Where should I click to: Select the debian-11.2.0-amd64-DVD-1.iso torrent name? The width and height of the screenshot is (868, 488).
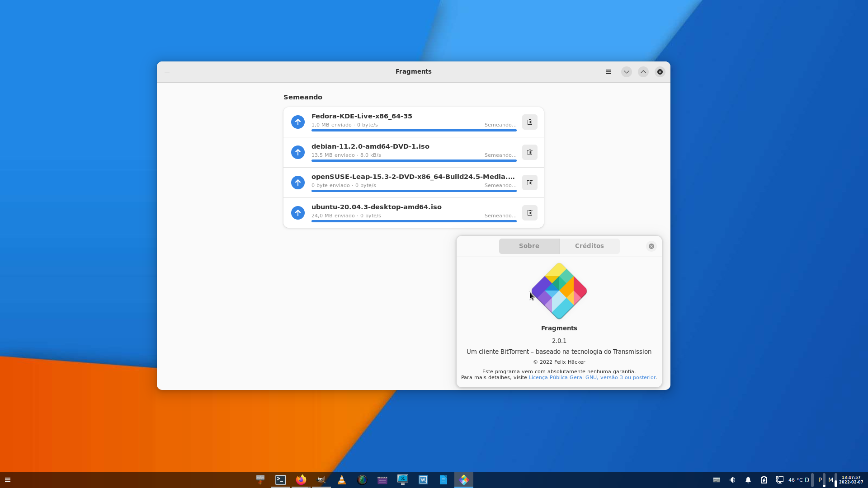tap(370, 146)
